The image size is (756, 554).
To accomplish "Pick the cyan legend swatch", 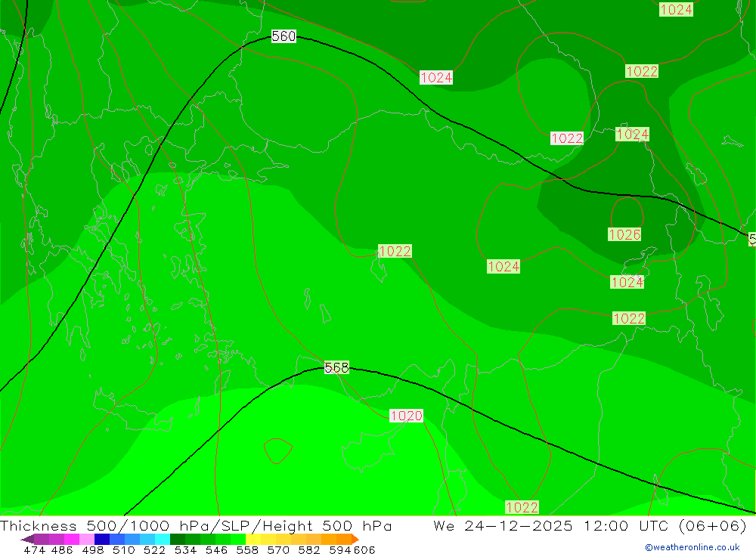I will point(162,539).
